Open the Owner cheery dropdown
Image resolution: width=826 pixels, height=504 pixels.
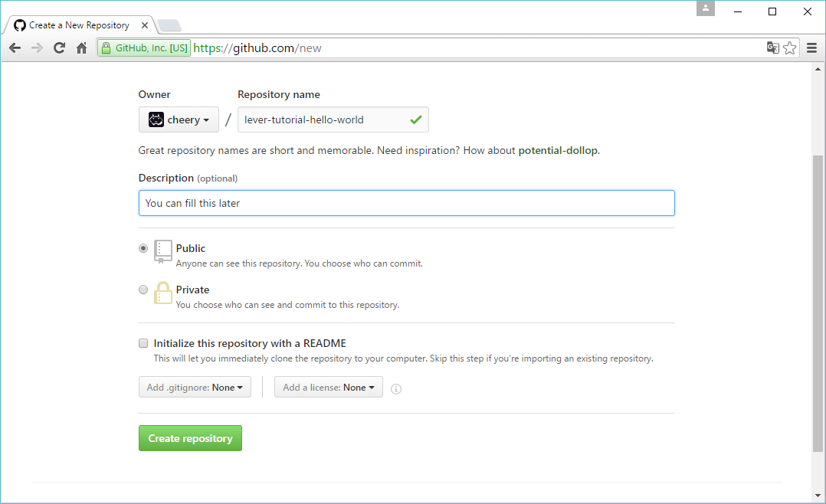[179, 119]
